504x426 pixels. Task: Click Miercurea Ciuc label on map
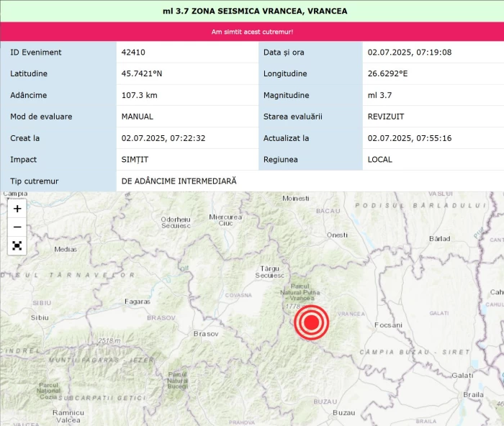click(225, 220)
